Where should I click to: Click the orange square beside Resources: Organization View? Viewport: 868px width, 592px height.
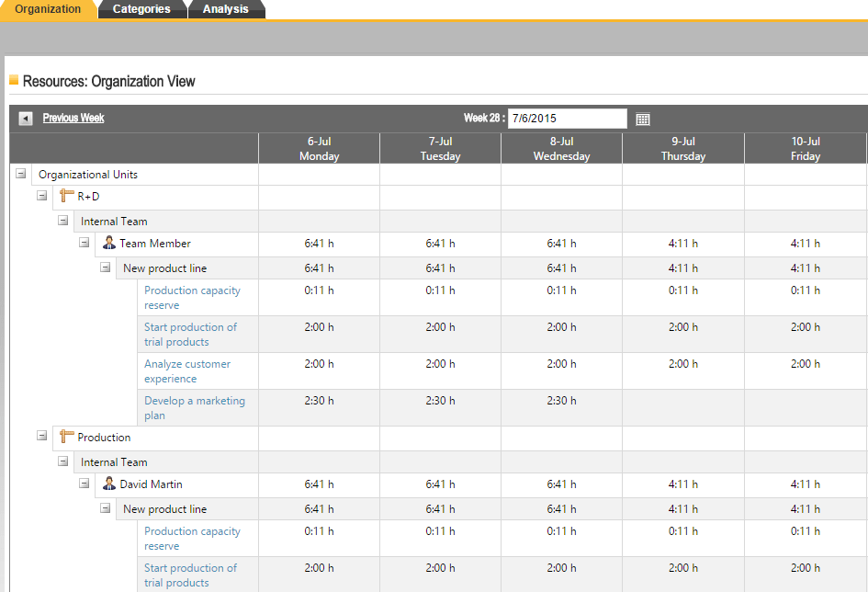click(17, 81)
